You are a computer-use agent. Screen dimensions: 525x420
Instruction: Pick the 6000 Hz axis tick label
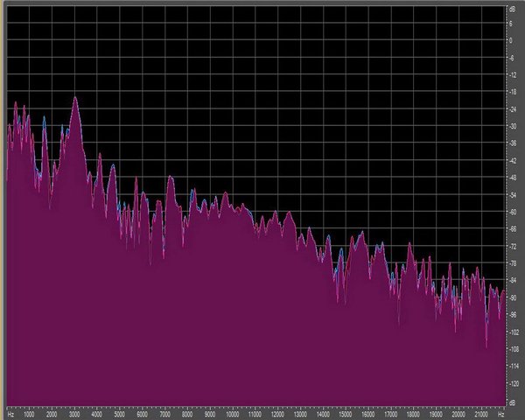(142, 415)
